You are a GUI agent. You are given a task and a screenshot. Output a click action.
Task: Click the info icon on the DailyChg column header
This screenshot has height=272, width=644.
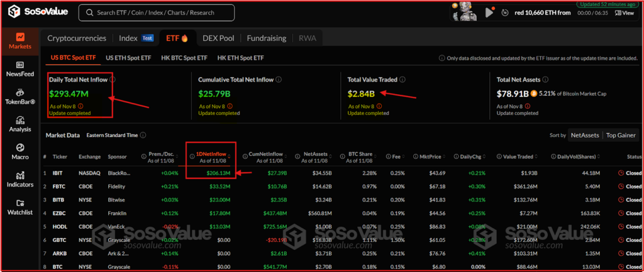coord(457,156)
